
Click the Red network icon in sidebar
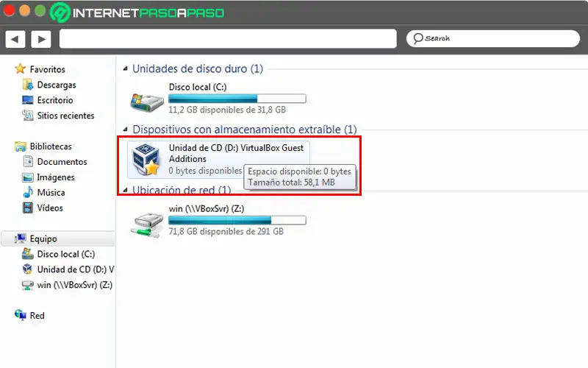[21, 315]
